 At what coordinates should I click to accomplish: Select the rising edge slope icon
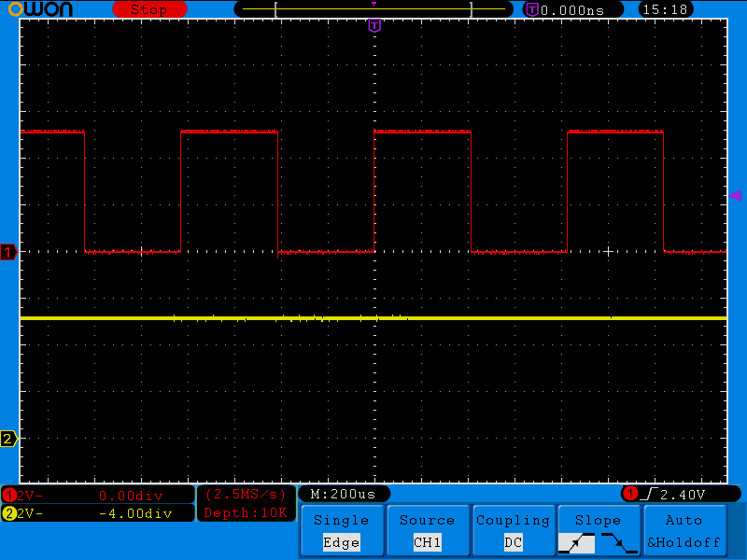(x=576, y=543)
